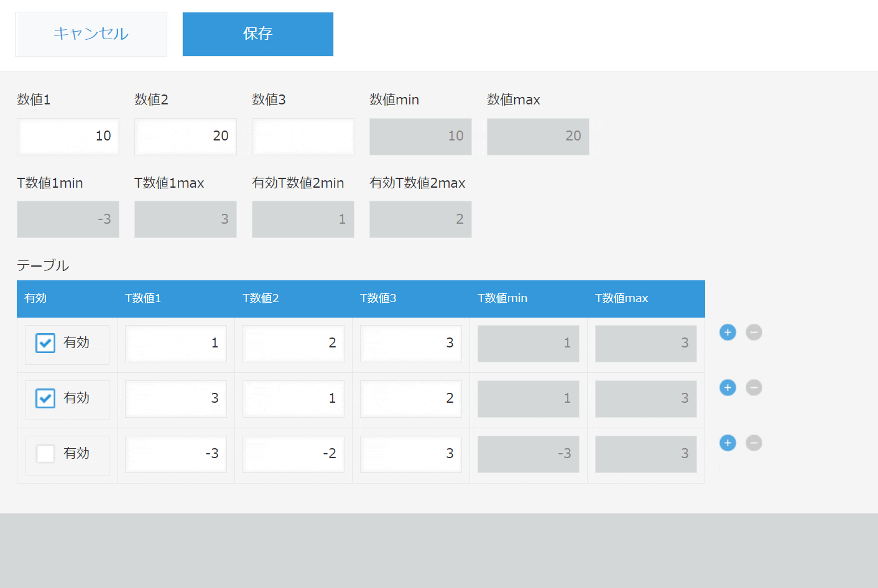Edit T数値1 in the second table row
878x588 pixels.
176,399
